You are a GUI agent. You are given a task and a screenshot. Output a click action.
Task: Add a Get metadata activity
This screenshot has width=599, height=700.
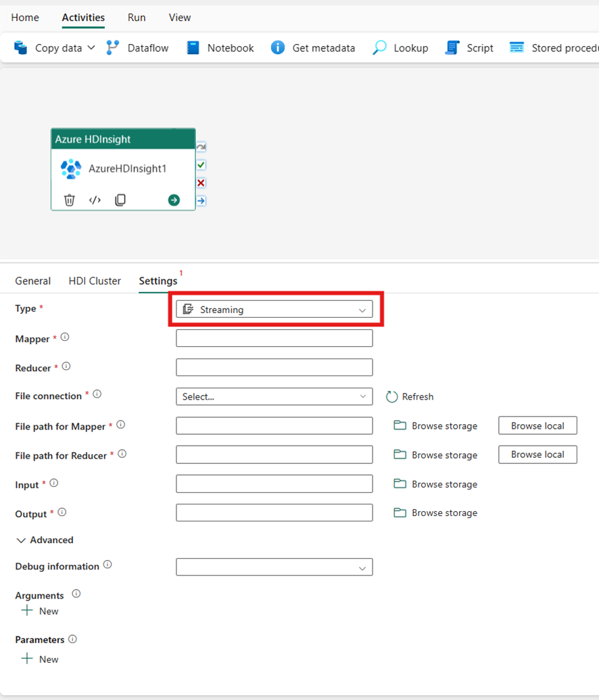pos(313,48)
